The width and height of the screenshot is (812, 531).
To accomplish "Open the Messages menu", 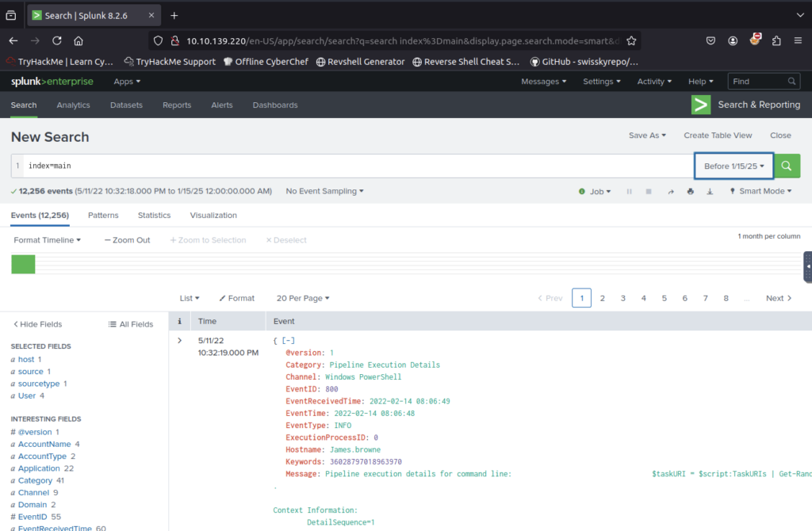I will pyautogui.click(x=544, y=82).
